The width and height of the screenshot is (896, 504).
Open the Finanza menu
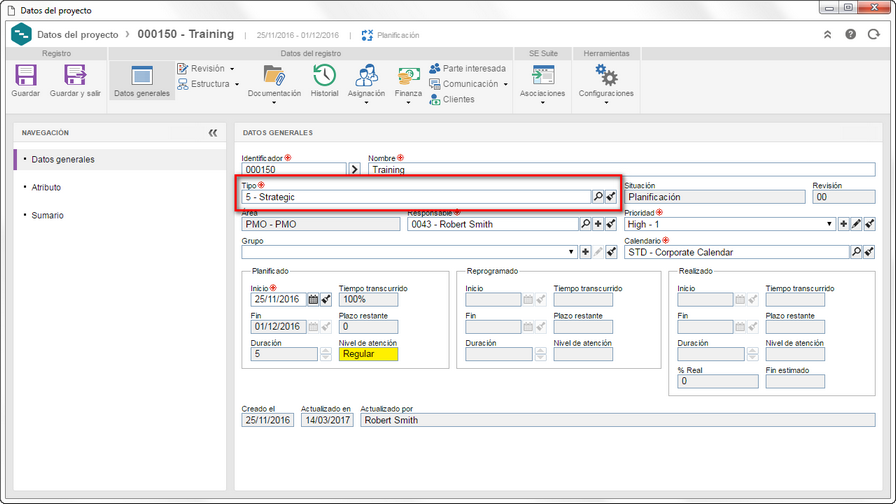(408, 83)
